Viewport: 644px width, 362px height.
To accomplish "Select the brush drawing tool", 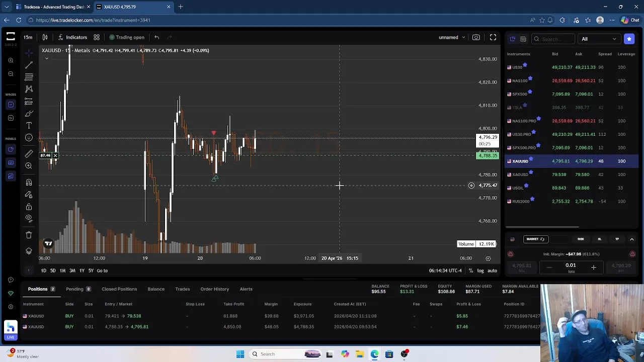I will pos(29,114).
